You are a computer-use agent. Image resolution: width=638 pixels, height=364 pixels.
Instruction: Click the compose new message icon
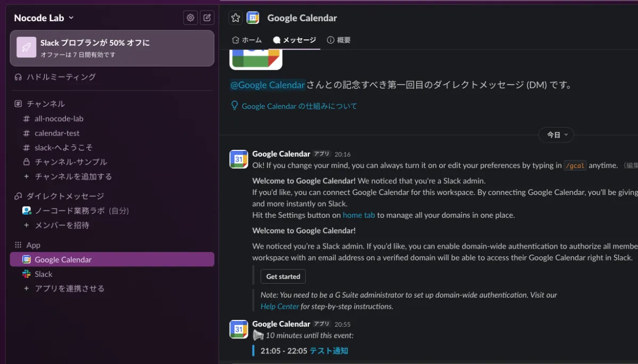(207, 18)
